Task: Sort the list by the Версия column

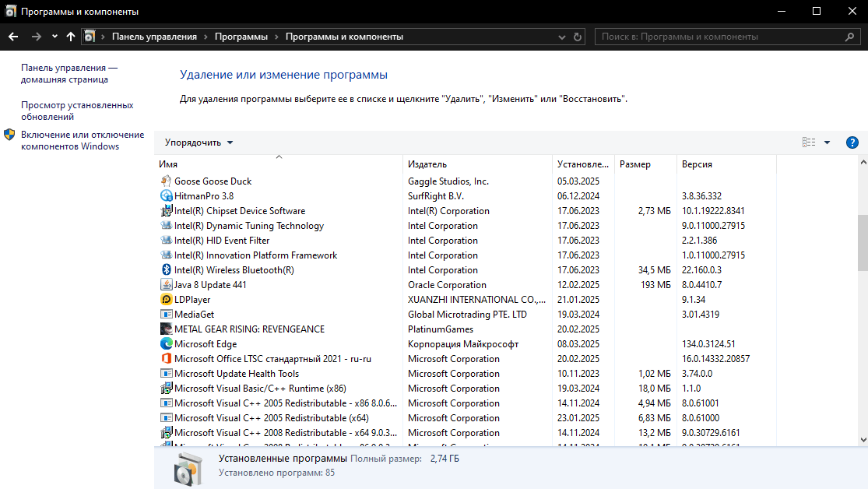Action: tap(726, 164)
